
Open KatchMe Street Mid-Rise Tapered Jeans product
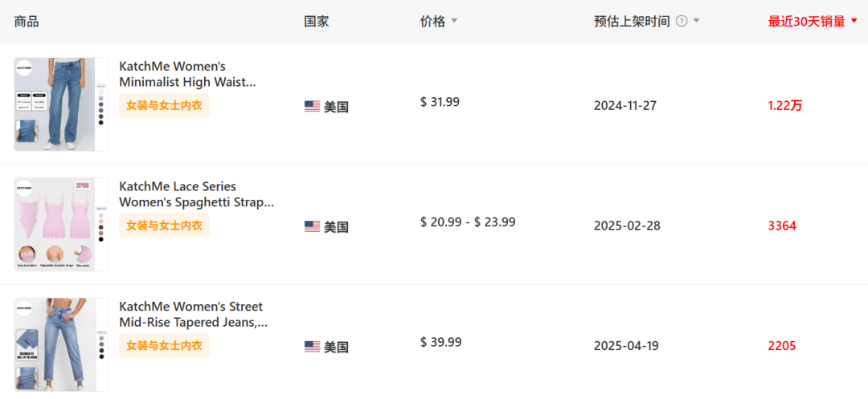coord(193,315)
